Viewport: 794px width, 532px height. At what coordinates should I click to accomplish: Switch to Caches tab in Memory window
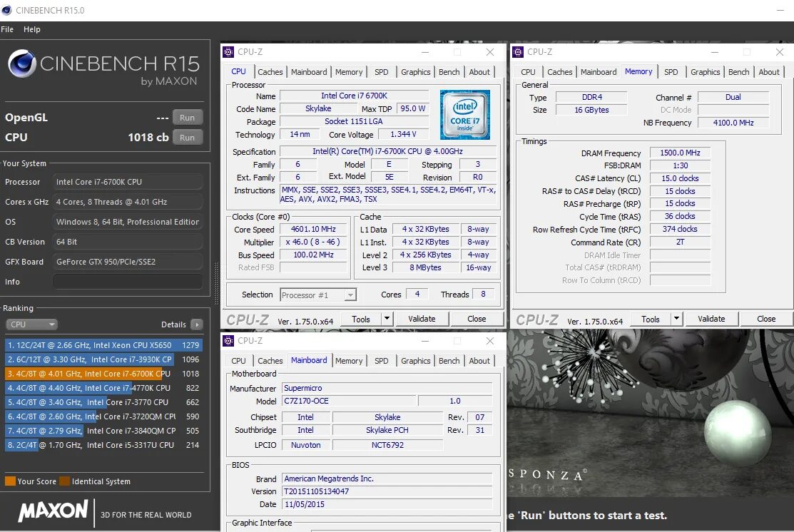(x=559, y=72)
